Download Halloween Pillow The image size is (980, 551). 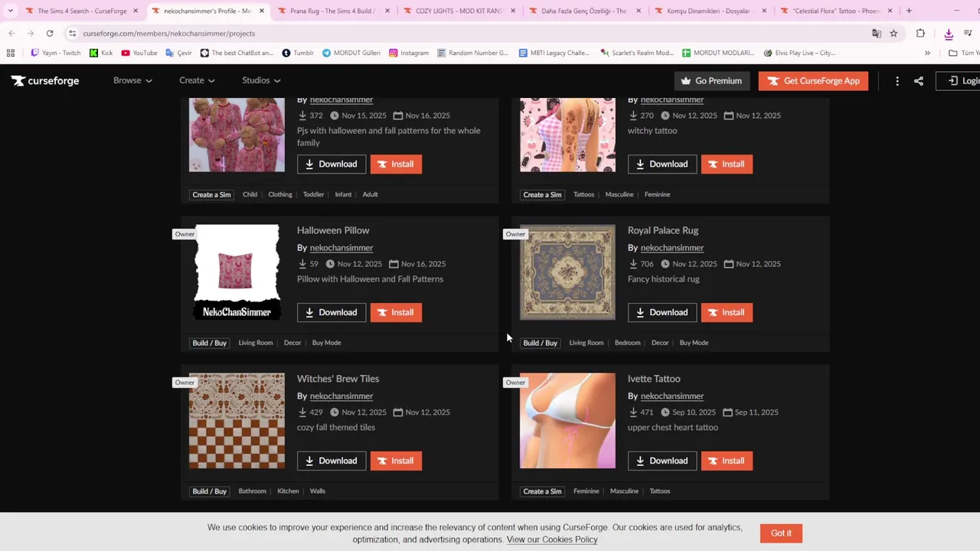[x=332, y=312]
